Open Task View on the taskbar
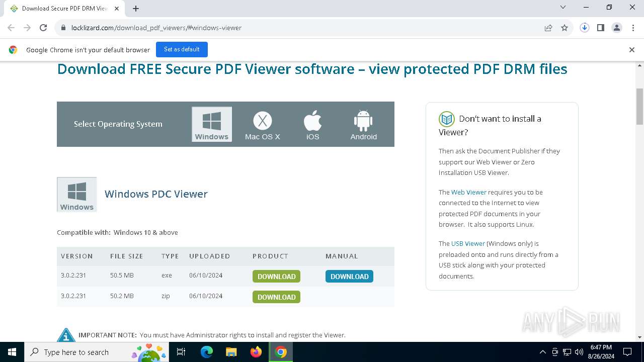Screen dimensions: 644x362 click(181, 352)
